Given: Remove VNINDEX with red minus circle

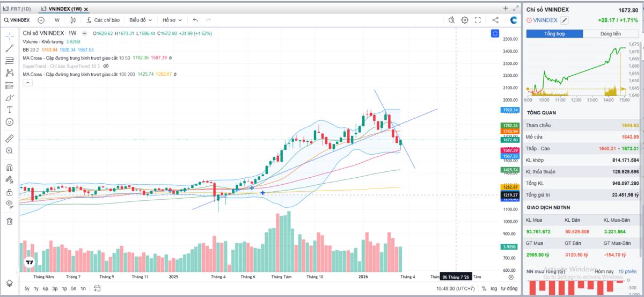Looking at the screenshot, I should 529,20.
